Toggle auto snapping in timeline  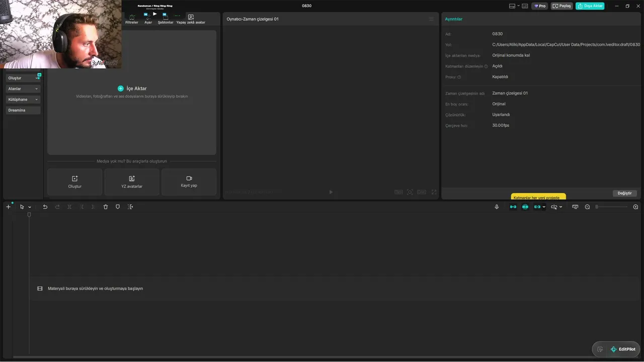tap(525, 207)
